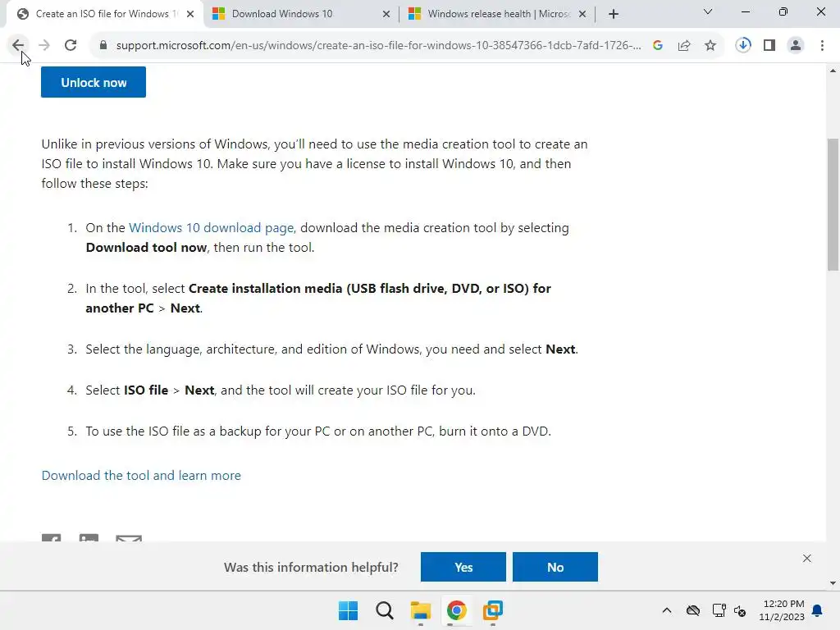
Task: Click the Google icon in address bar
Action: (658, 45)
